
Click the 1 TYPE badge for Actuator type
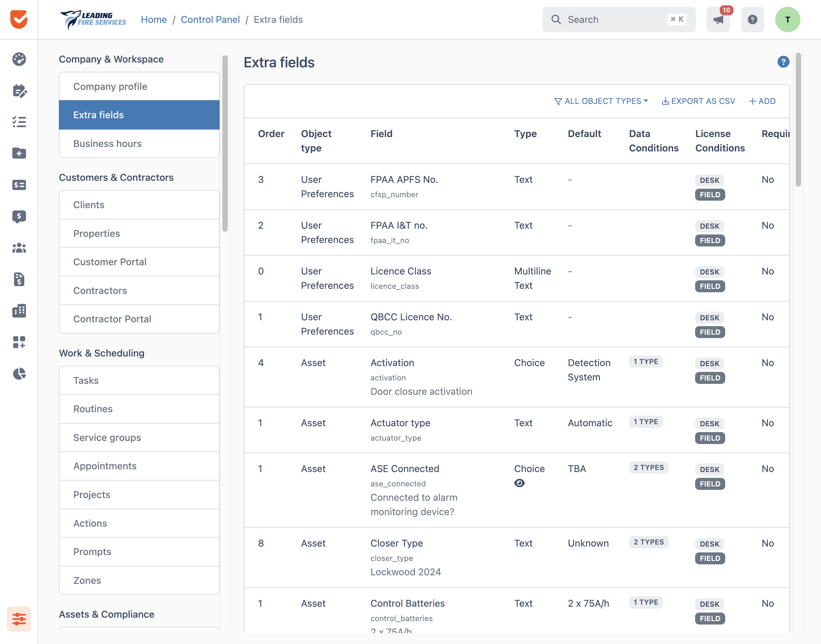(x=646, y=421)
